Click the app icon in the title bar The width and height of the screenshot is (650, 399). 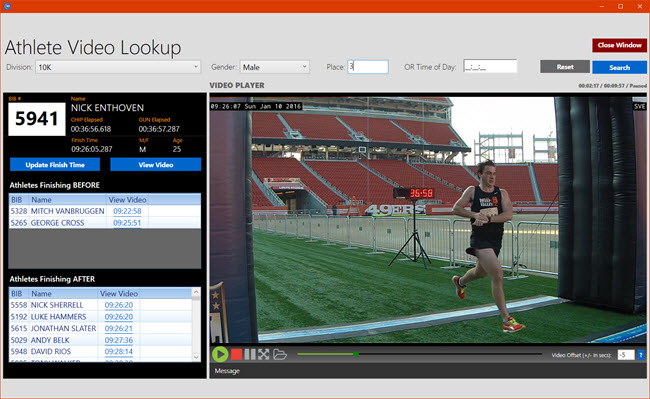coord(7,6)
